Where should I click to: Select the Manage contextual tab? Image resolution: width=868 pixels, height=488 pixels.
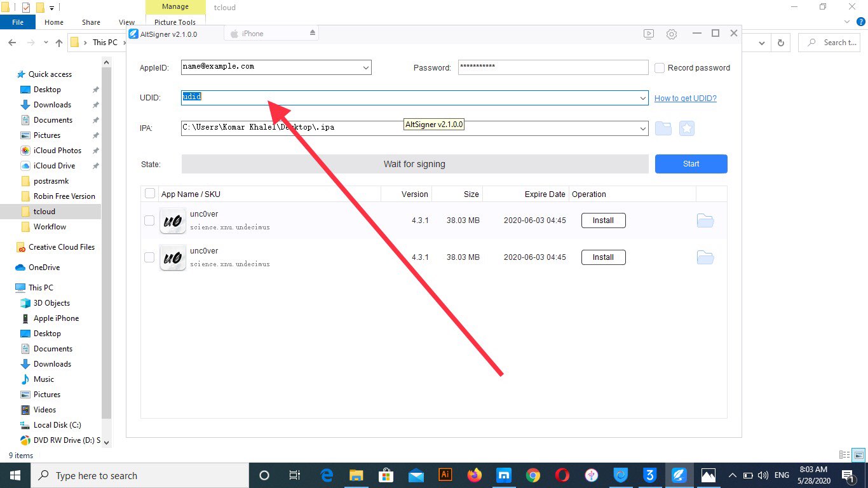click(175, 7)
